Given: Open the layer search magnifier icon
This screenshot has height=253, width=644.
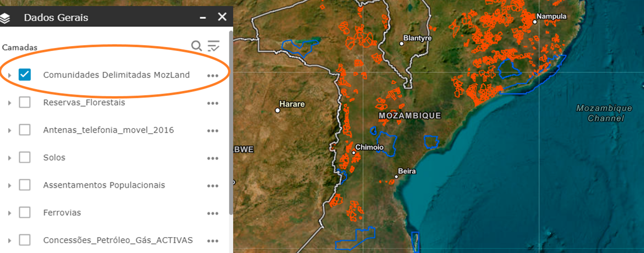Looking at the screenshot, I should (196, 46).
